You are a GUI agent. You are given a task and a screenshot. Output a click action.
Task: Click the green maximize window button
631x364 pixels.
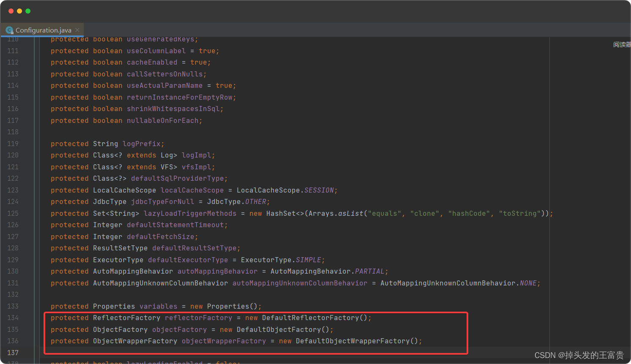click(28, 11)
